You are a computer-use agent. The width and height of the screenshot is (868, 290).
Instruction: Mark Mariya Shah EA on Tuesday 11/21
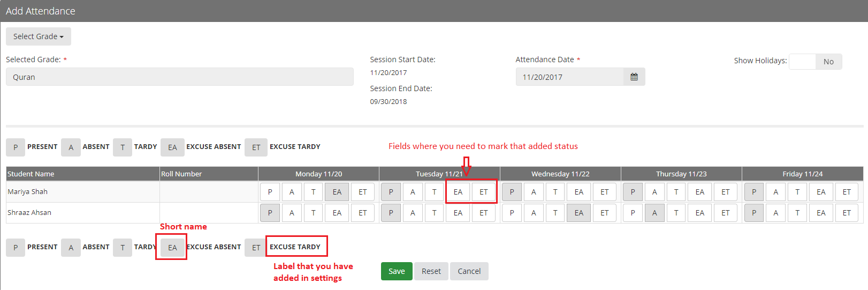click(x=458, y=192)
